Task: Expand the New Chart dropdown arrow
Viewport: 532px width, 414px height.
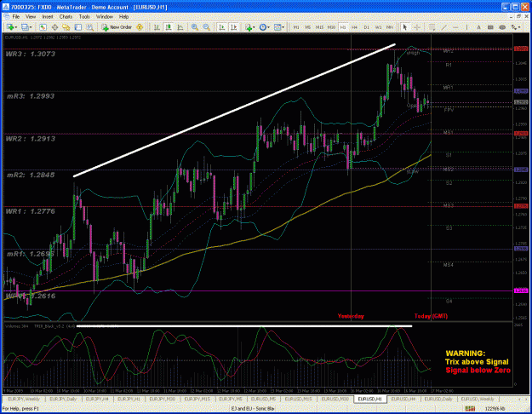Action: 15,27
